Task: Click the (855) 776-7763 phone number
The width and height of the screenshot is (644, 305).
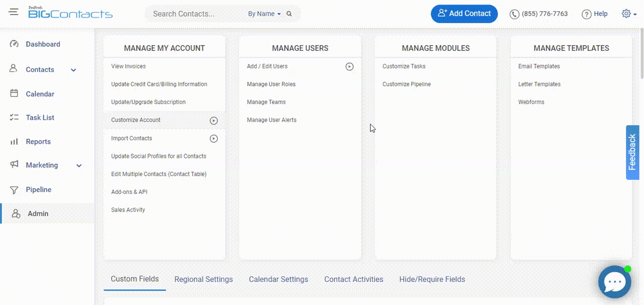Action: (545, 14)
